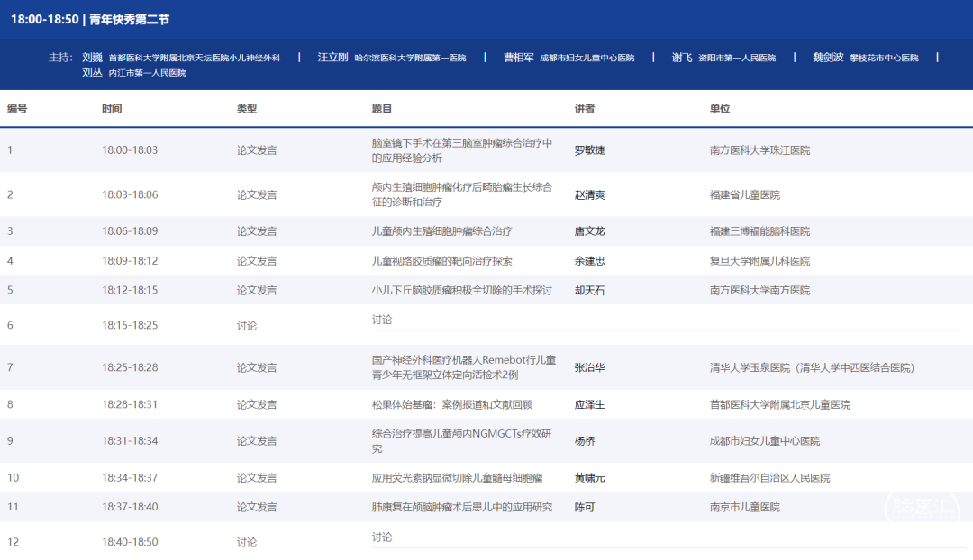Click host 曹相军 in the moderator list
Image resolution: width=973 pixels, height=560 pixels.
point(518,58)
